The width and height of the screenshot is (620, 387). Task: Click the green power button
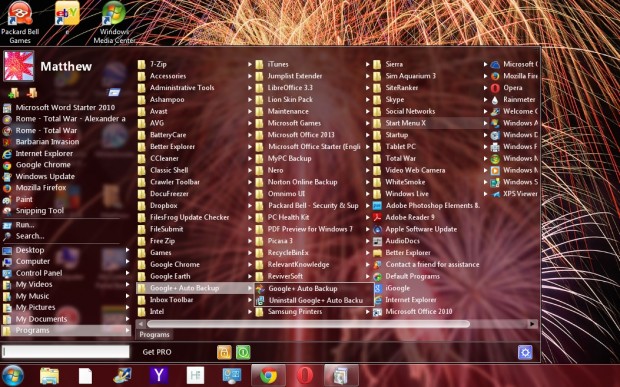243,352
